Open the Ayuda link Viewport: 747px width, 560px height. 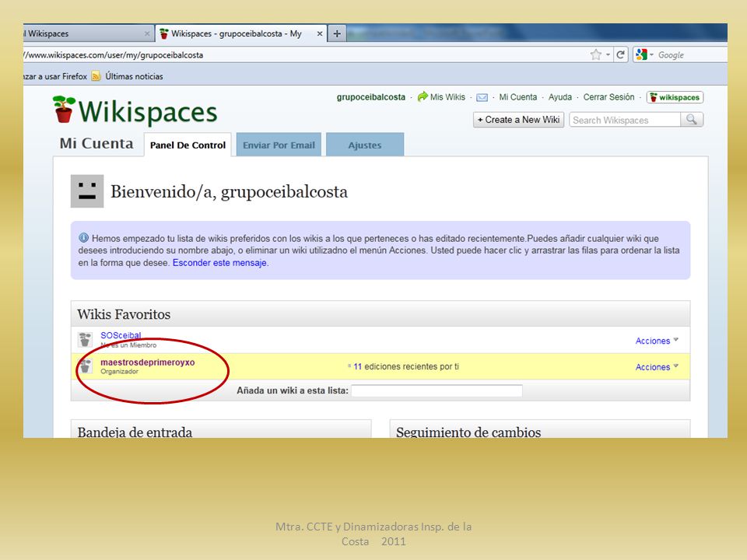pyautogui.click(x=559, y=97)
